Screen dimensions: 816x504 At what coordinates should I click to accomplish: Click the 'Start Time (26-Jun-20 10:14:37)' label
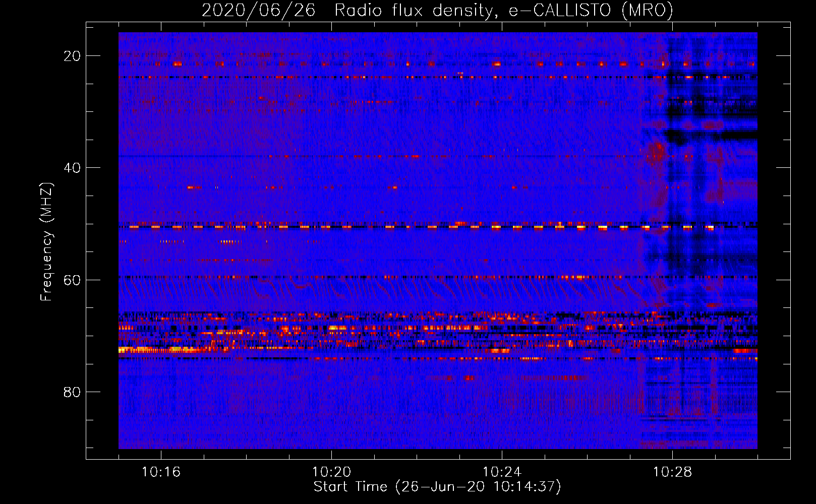click(x=437, y=487)
